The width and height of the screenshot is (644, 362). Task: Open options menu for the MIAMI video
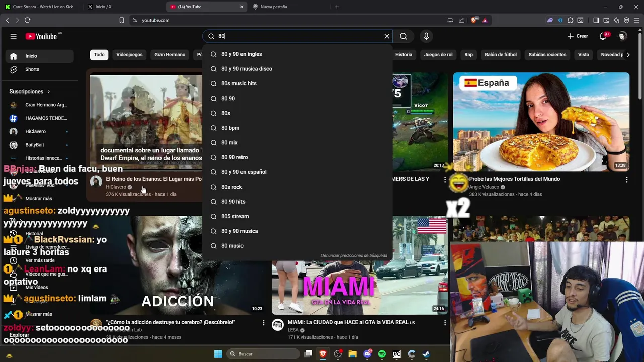coord(445,323)
